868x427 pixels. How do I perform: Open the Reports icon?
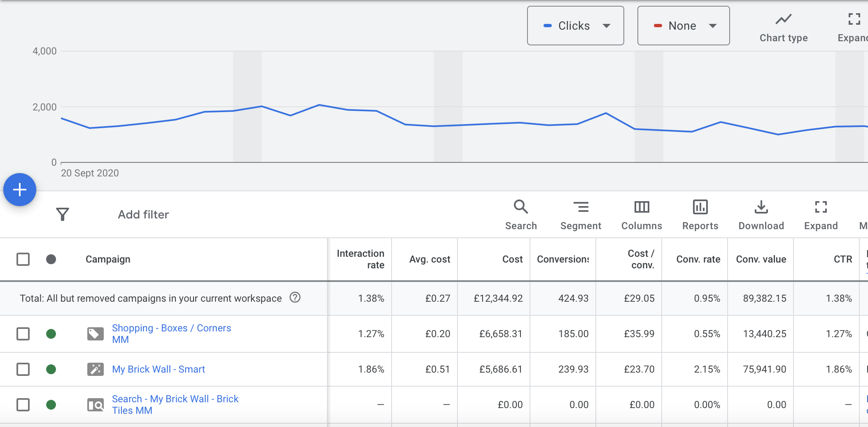(x=700, y=214)
